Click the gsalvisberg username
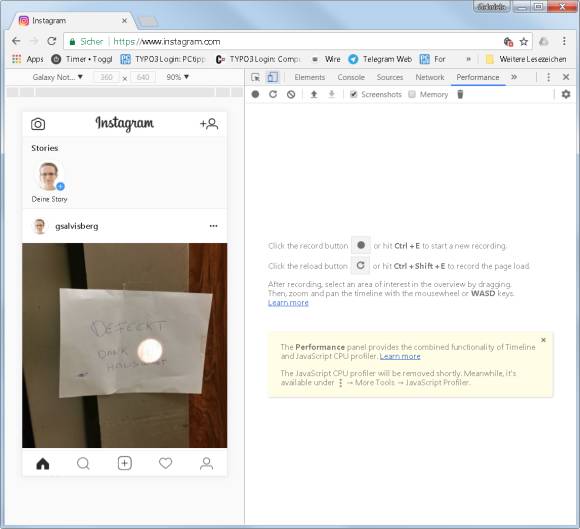Viewport: 580px width, 529px height. click(x=77, y=226)
